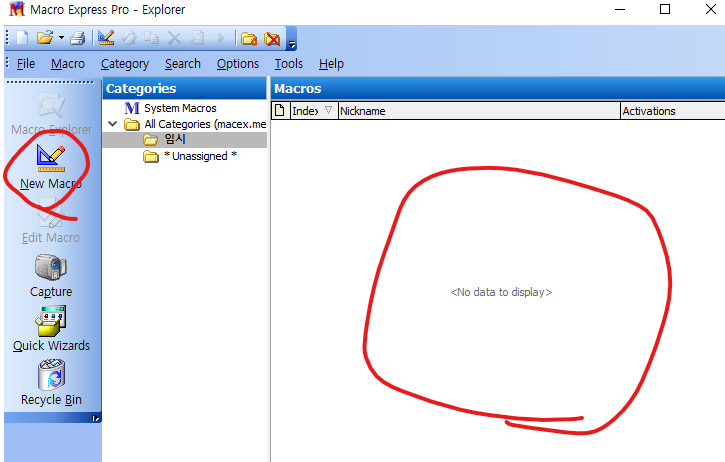Click the Categories panel header
Screen dimensions: 725x462
[184, 88]
